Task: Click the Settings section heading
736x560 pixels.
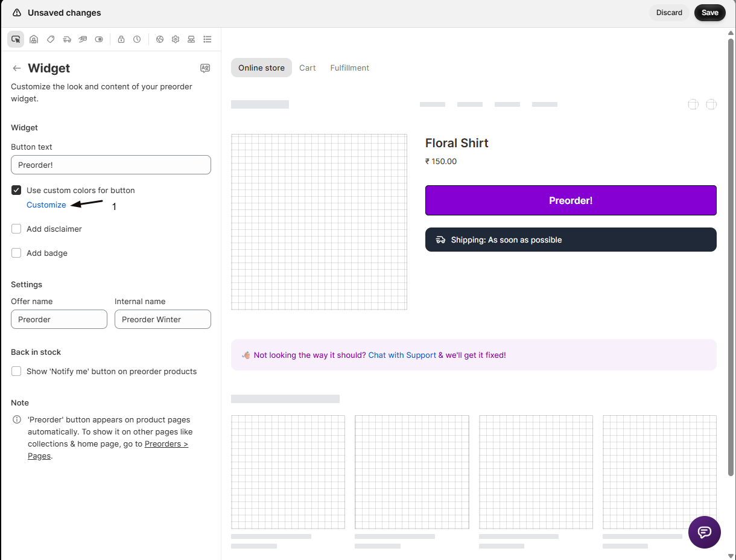Action: pos(27,284)
